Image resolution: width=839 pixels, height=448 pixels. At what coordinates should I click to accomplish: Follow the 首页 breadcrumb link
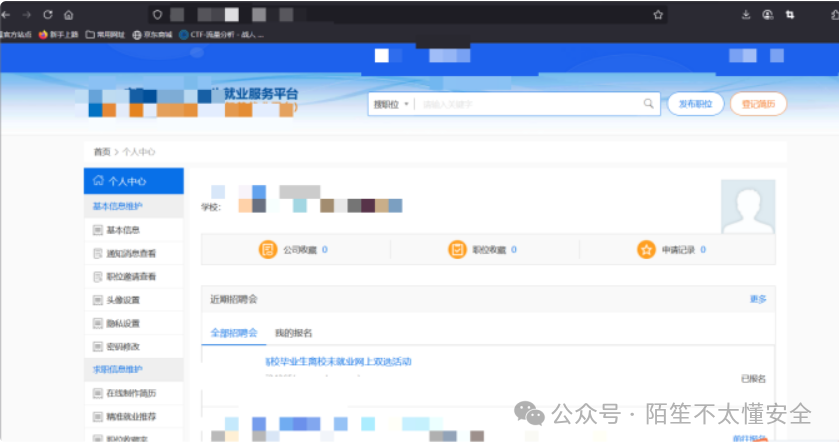click(102, 152)
